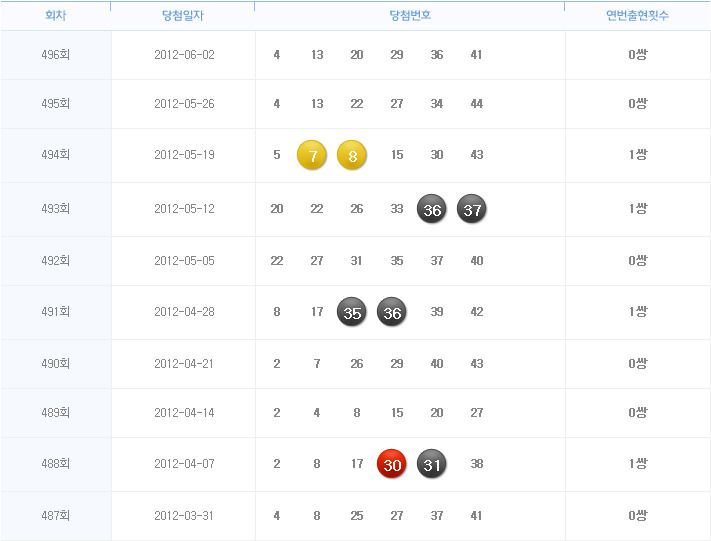The image size is (711, 541).
Task: Click the 0쌍 value in 490회 row
Action: coord(638,364)
